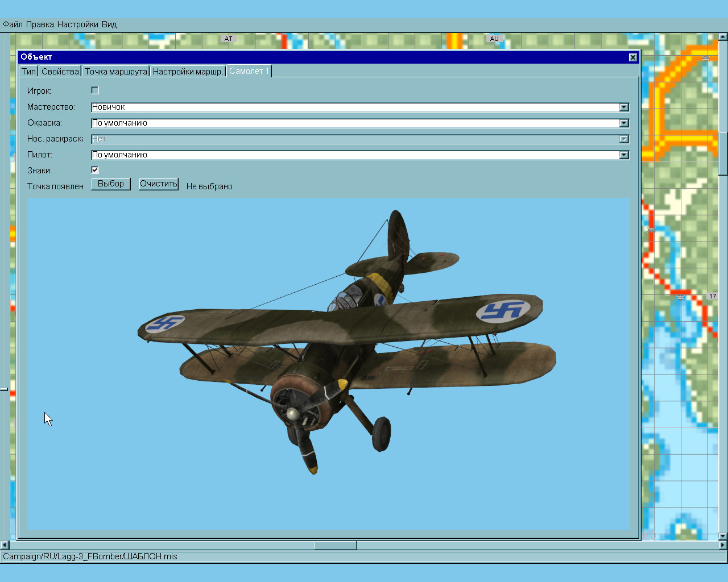
Task: Click the vertical scrollbar thumb of map
Action: point(723,153)
